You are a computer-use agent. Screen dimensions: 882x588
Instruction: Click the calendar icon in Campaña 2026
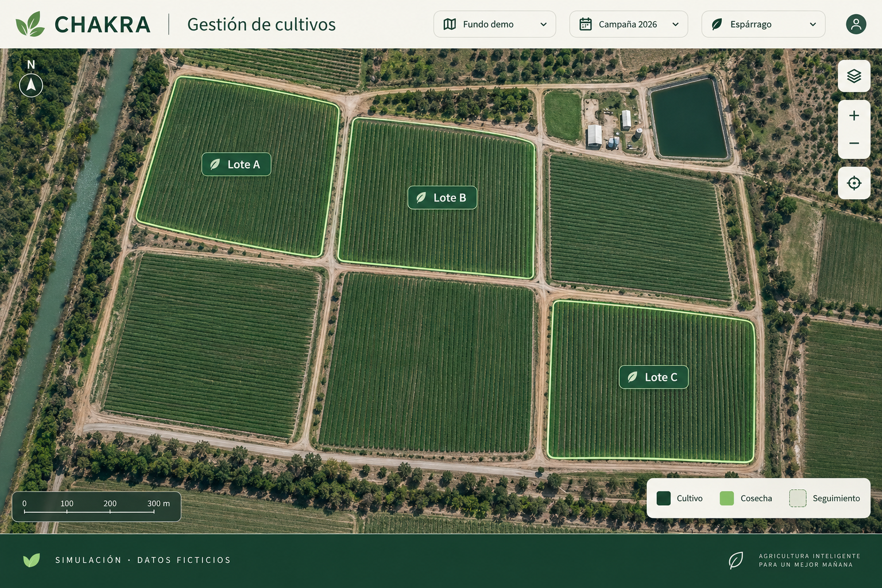coord(585,24)
